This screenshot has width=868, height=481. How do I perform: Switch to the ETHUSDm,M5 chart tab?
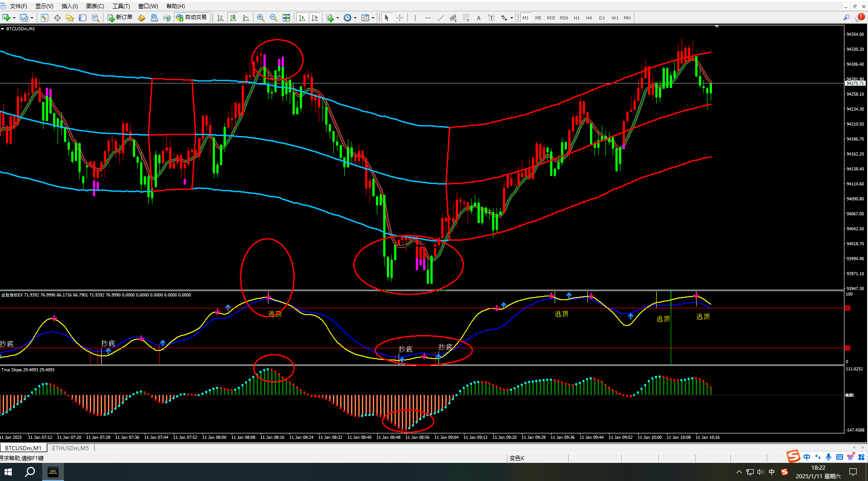pos(70,448)
